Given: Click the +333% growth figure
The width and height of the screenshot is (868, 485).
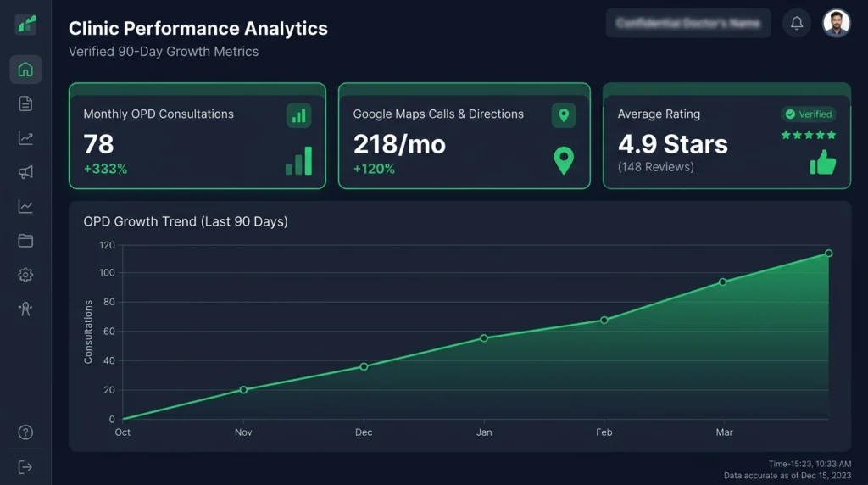Looking at the screenshot, I should pos(105,169).
